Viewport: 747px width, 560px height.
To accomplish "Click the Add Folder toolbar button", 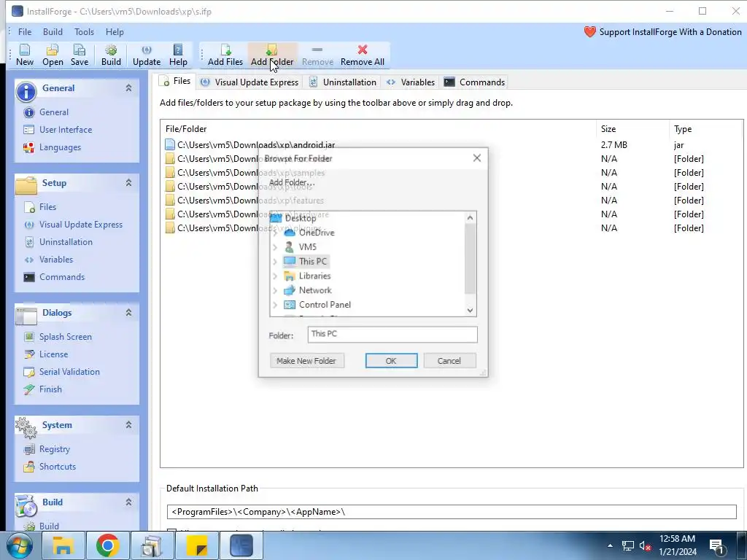I will pos(272,55).
